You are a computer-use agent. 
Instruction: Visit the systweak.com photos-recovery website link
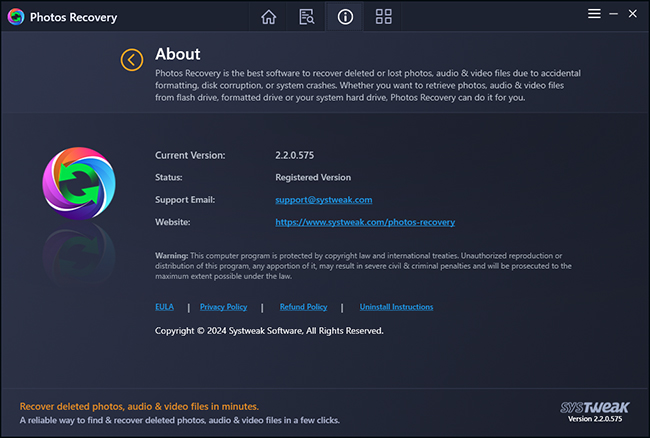365,222
